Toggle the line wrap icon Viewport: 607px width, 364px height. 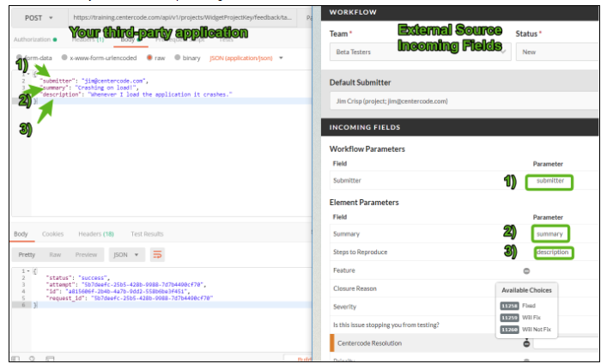tap(157, 254)
